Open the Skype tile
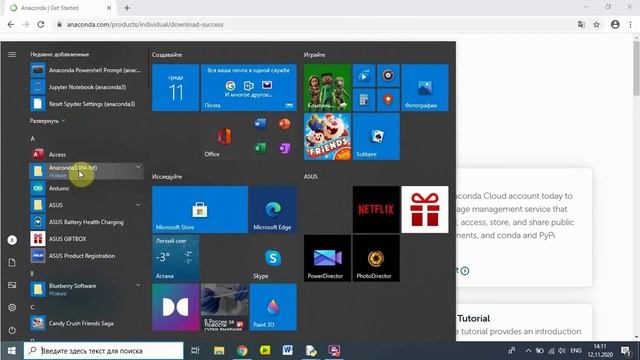Screen dimensions: 640x360 click(x=273, y=258)
